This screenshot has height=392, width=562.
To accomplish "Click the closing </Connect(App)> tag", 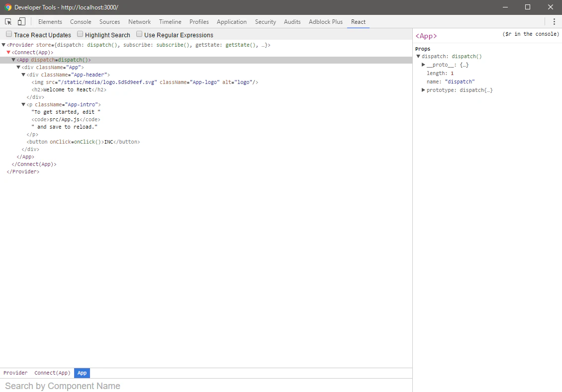I will 34,164.
